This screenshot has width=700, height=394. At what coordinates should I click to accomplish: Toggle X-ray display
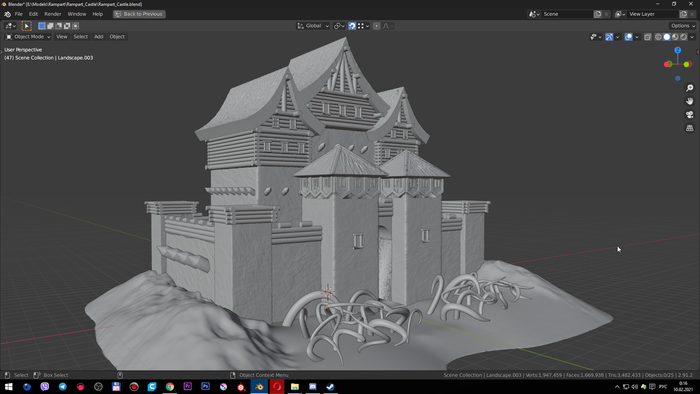647,37
